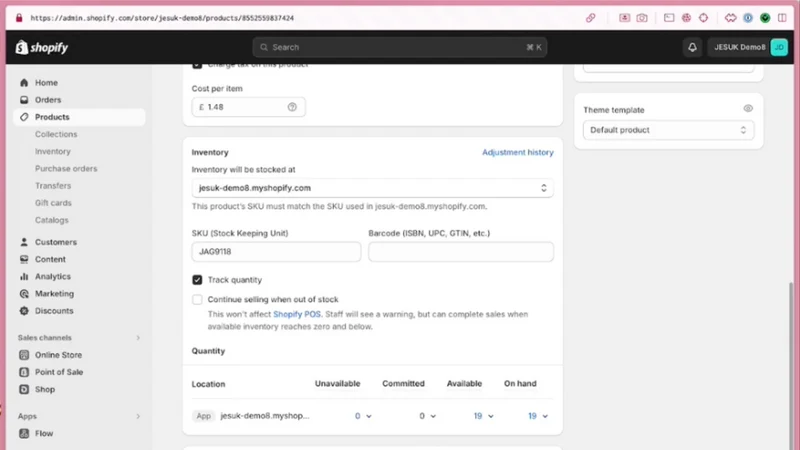The image size is (800, 450).
Task: Click the Home house icon
Action: (24, 83)
